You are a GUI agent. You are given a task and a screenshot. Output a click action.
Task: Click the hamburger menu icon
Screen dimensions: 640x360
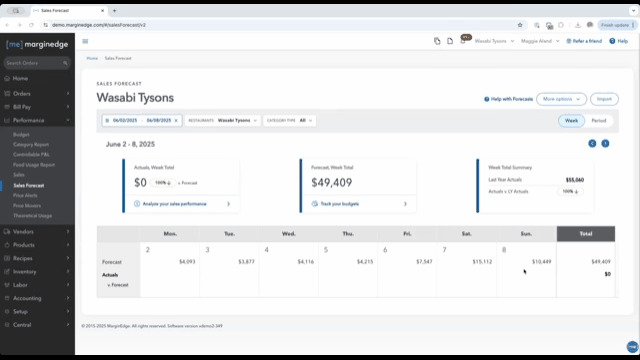(85, 41)
